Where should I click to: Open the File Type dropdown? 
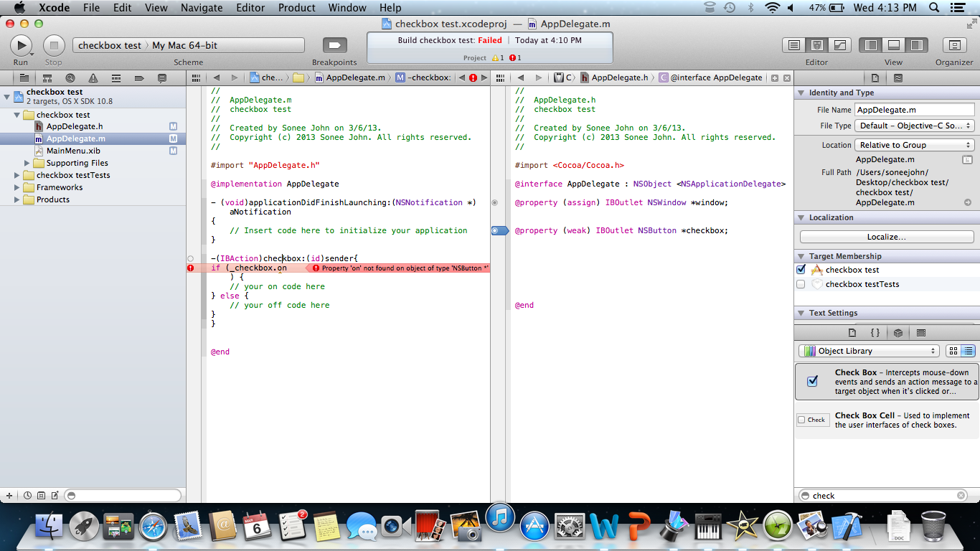[915, 126]
